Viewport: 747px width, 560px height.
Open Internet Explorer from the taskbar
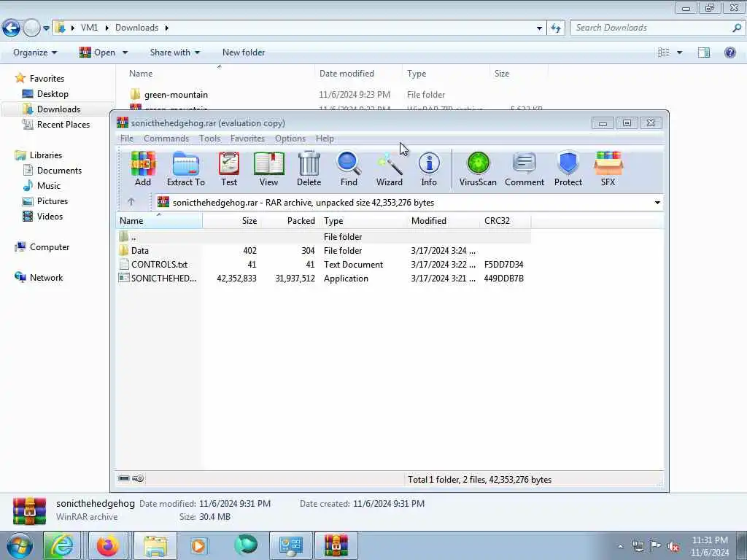click(x=62, y=545)
